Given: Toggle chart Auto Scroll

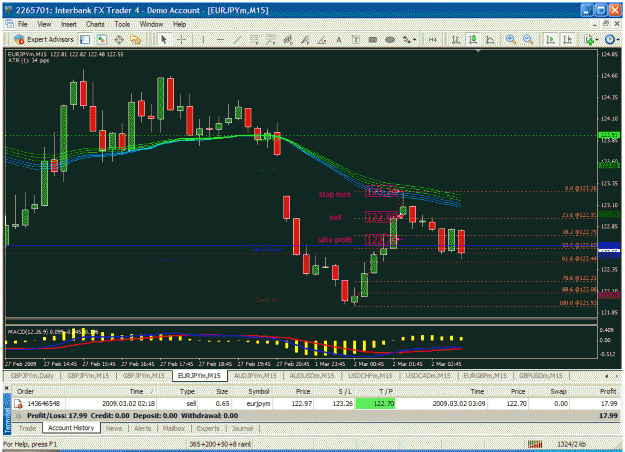Looking at the screenshot, I should point(550,39).
